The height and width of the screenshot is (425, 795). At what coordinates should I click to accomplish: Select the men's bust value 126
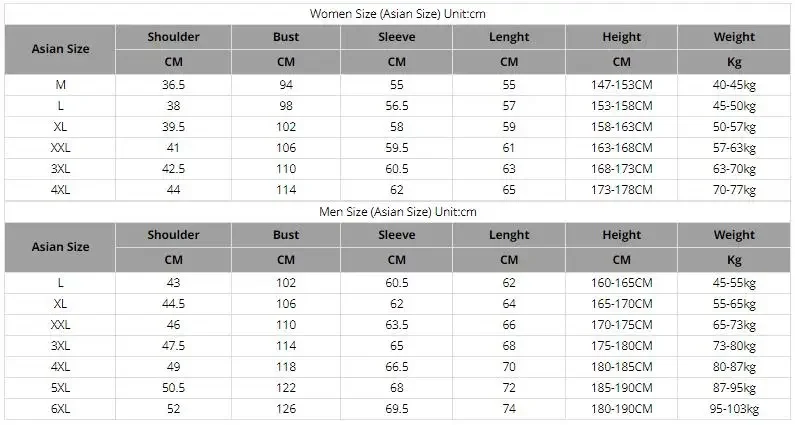point(286,409)
